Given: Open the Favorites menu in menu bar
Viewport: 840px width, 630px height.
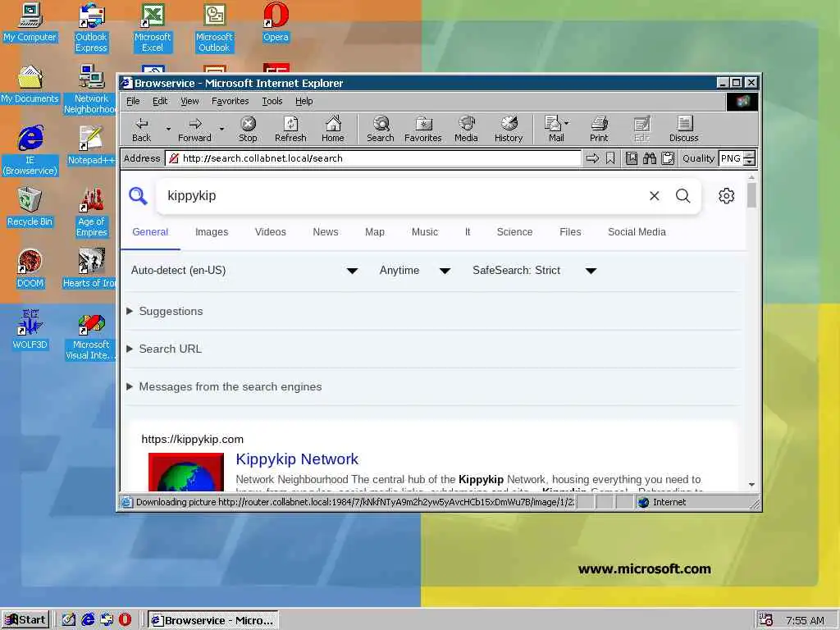Looking at the screenshot, I should pos(230,101).
